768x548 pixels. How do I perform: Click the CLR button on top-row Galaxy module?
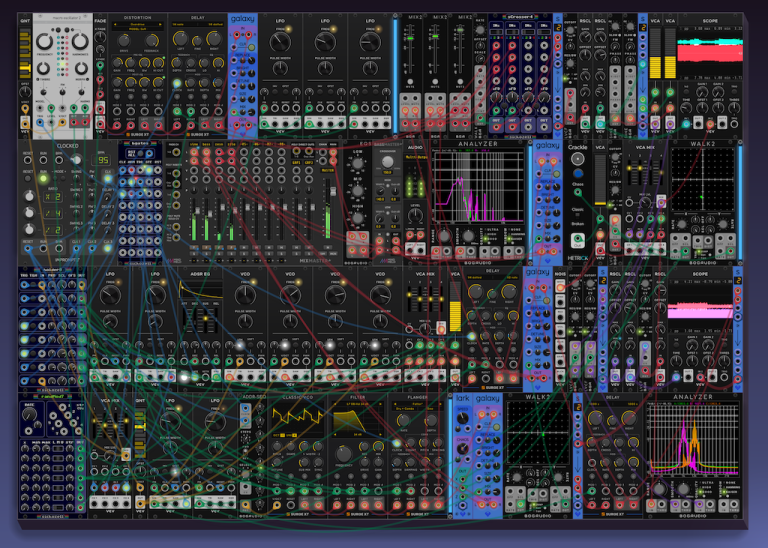coord(251,48)
